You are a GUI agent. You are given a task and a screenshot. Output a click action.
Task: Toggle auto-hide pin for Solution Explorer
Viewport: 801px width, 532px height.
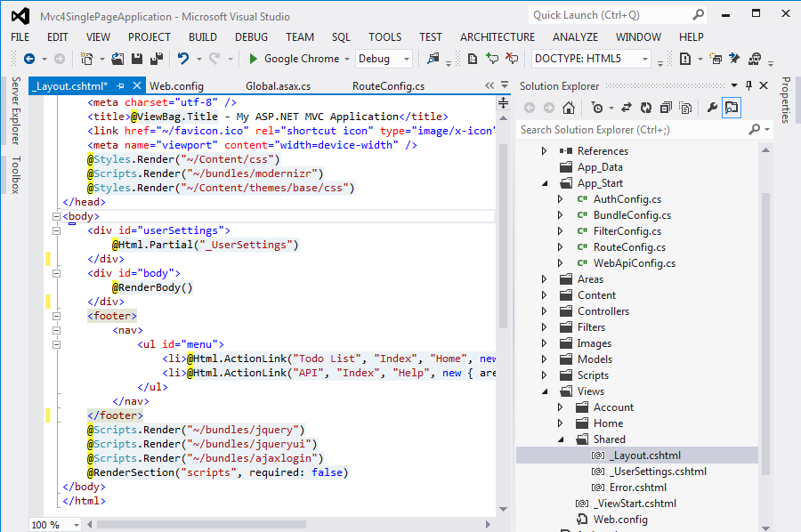(748, 85)
